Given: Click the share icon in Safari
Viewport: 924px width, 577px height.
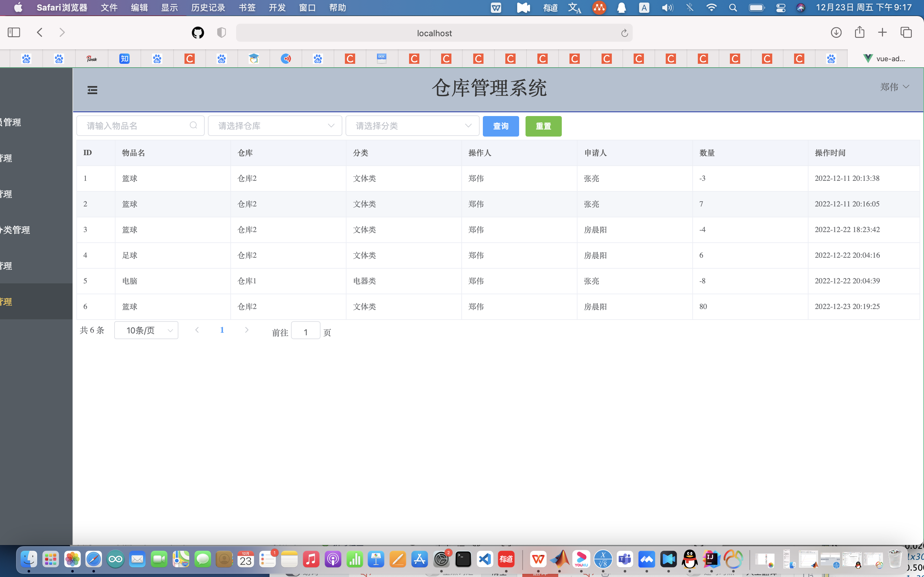Looking at the screenshot, I should [x=860, y=32].
